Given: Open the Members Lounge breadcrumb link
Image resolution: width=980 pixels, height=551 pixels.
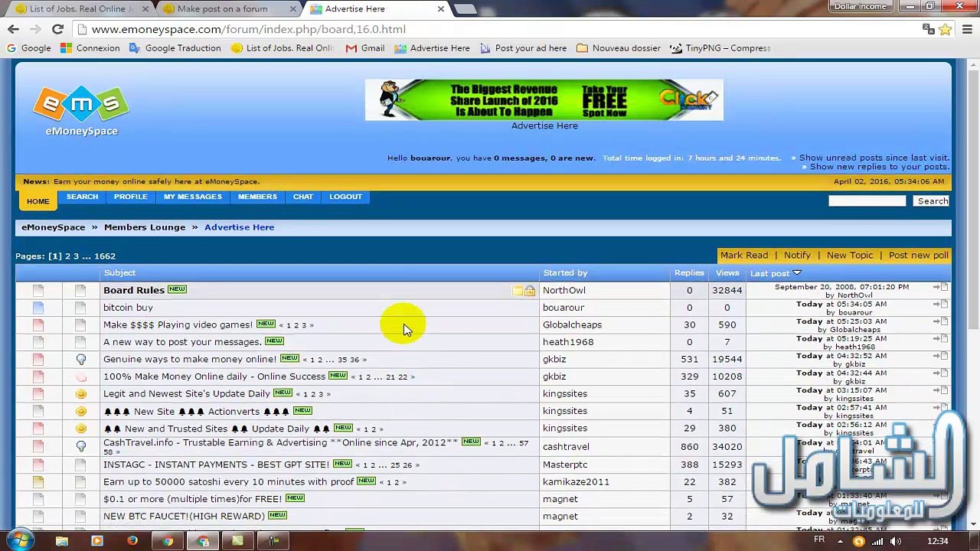Looking at the screenshot, I should [x=145, y=227].
